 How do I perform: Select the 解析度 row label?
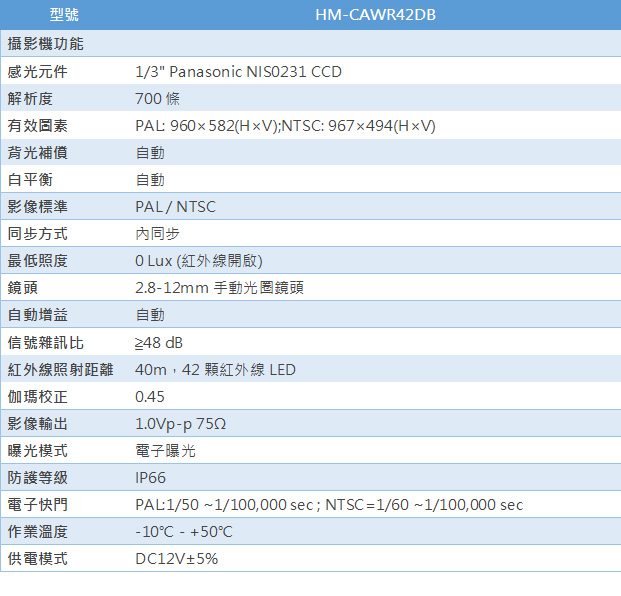pos(30,99)
